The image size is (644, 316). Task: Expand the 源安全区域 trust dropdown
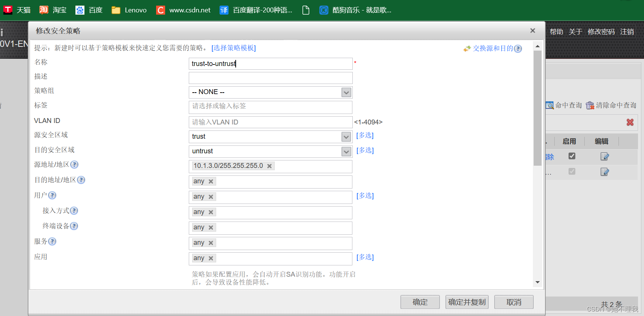point(346,137)
